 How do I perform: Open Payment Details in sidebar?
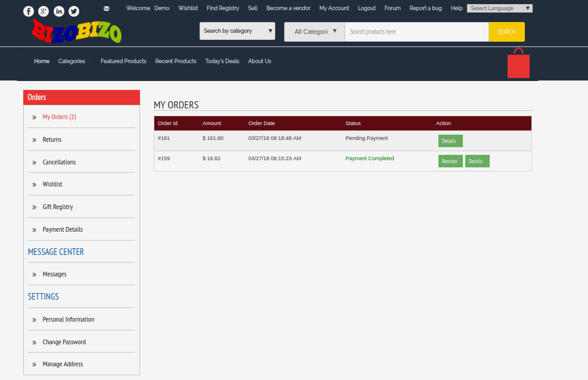point(63,229)
